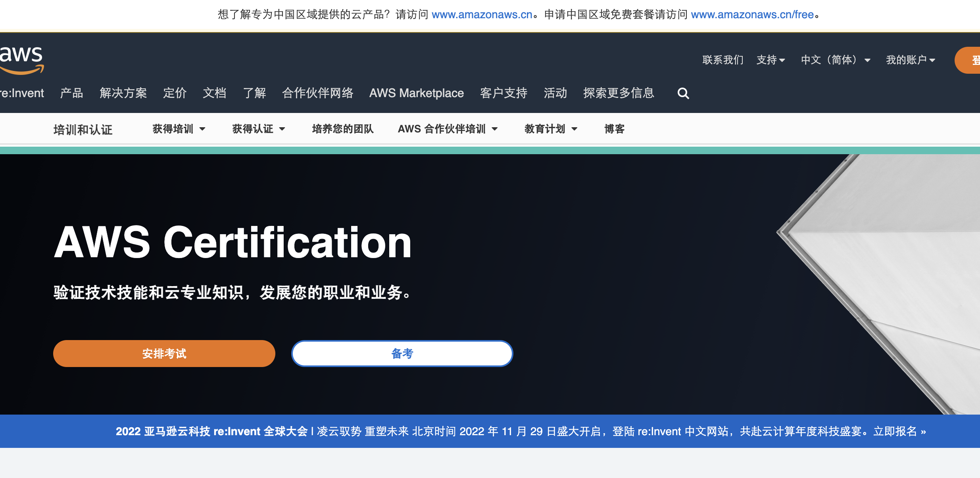
Task: Click the search magnifier icon
Action: tap(683, 94)
